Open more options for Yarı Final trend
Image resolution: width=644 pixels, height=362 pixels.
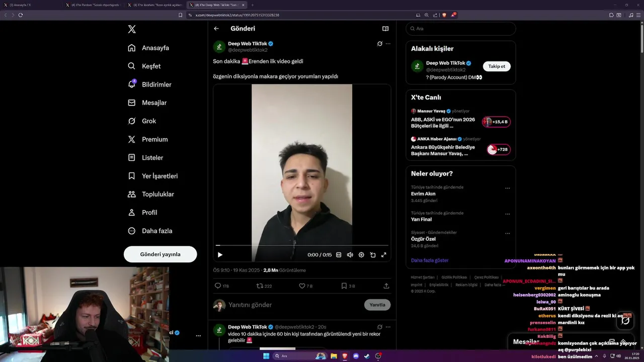point(507,214)
